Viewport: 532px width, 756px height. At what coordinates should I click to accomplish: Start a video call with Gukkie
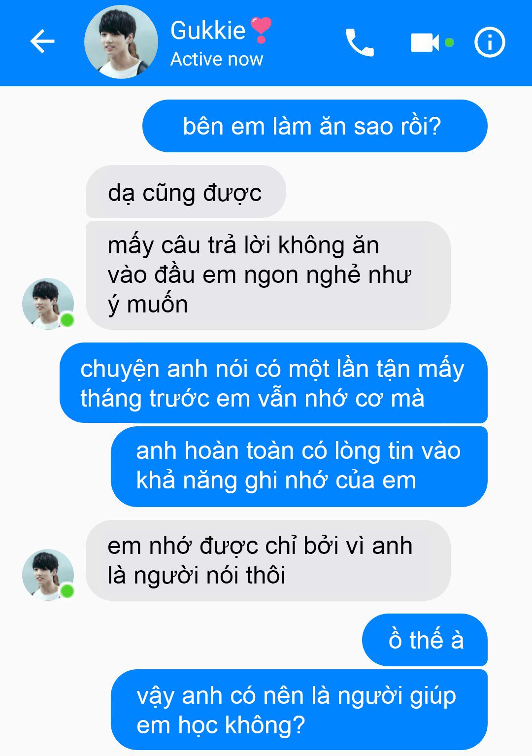[x=425, y=42]
